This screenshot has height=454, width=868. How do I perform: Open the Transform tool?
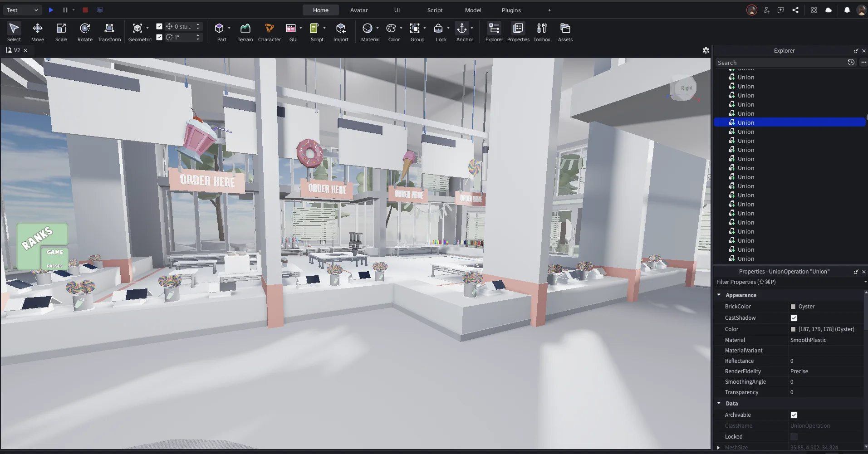point(109,32)
